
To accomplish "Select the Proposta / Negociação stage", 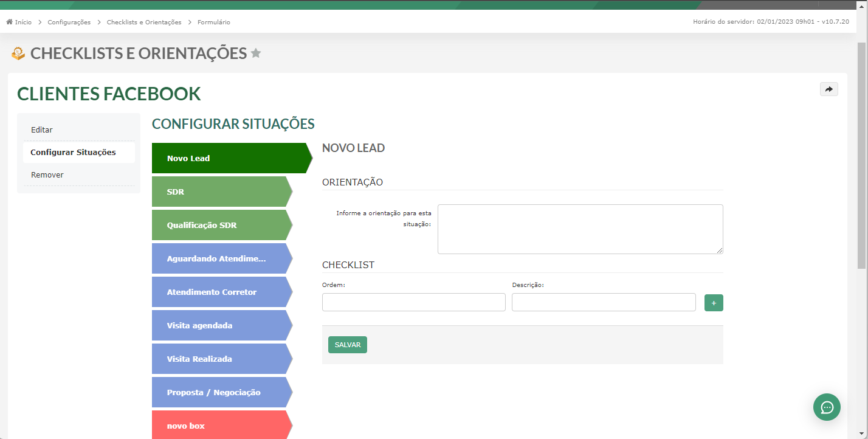I will coord(222,392).
